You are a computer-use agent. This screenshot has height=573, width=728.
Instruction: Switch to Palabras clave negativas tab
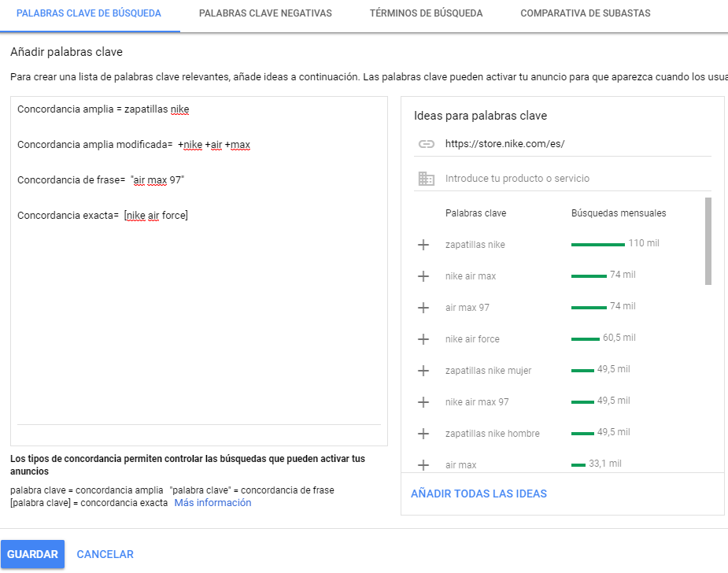point(265,13)
